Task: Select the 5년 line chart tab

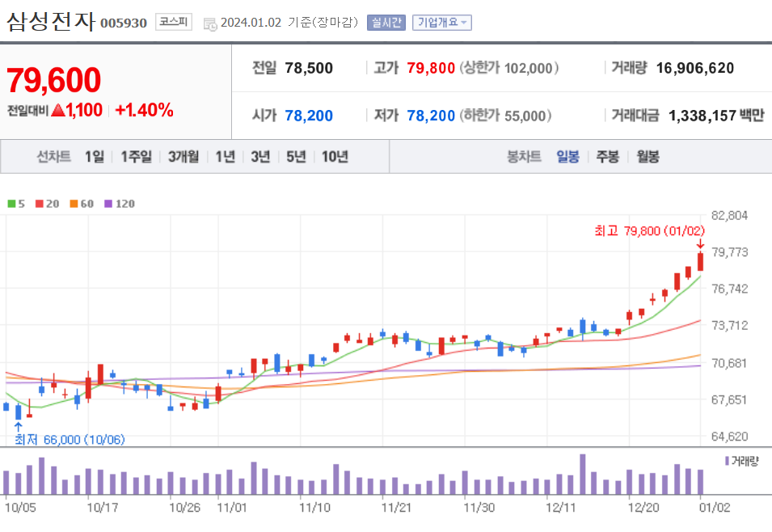Action: (x=297, y=157)
